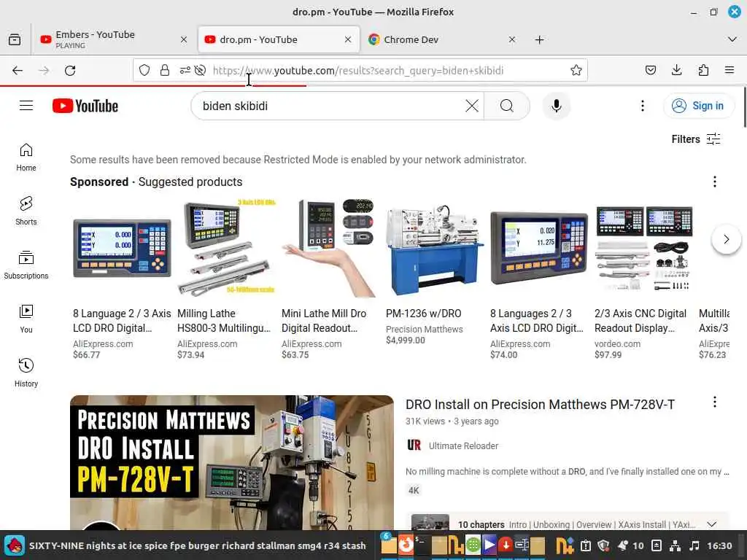Click the 16:30 taskbar clock

point(719,545)
